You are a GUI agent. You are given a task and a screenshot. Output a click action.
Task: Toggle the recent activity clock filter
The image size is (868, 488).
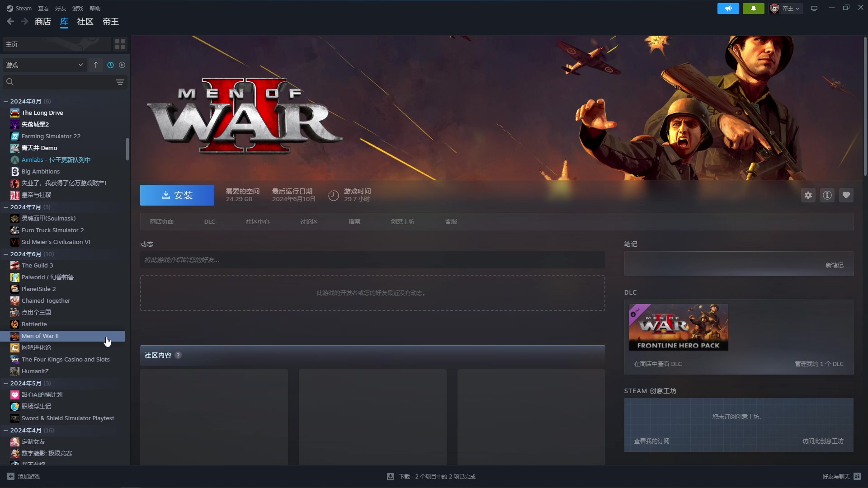(x=110, y=65)
